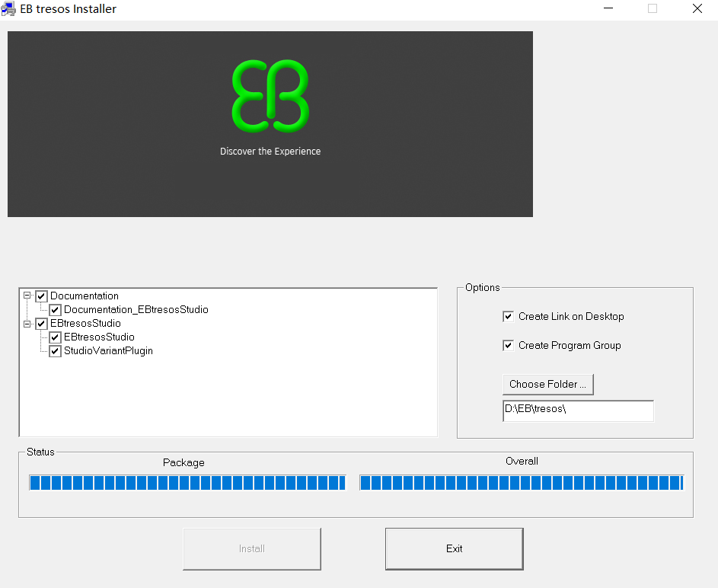Select the StudioVariantPlugin tree item label

[108, 351]
